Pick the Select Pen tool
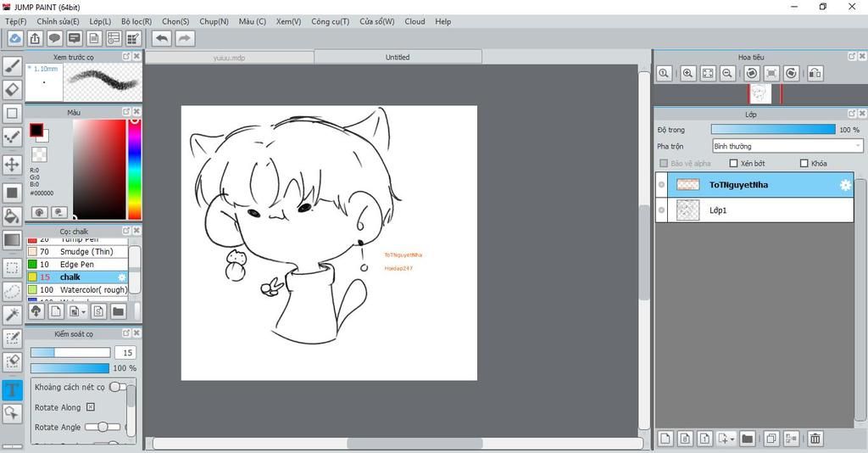The width and height of the screenshot is (868, 453). [12, 338]
